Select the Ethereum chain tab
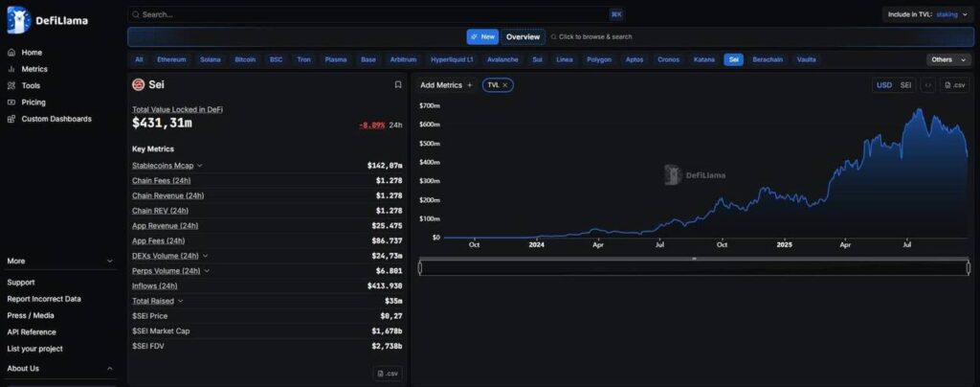This screenshot has height=387, width=980. coord(171,59)
